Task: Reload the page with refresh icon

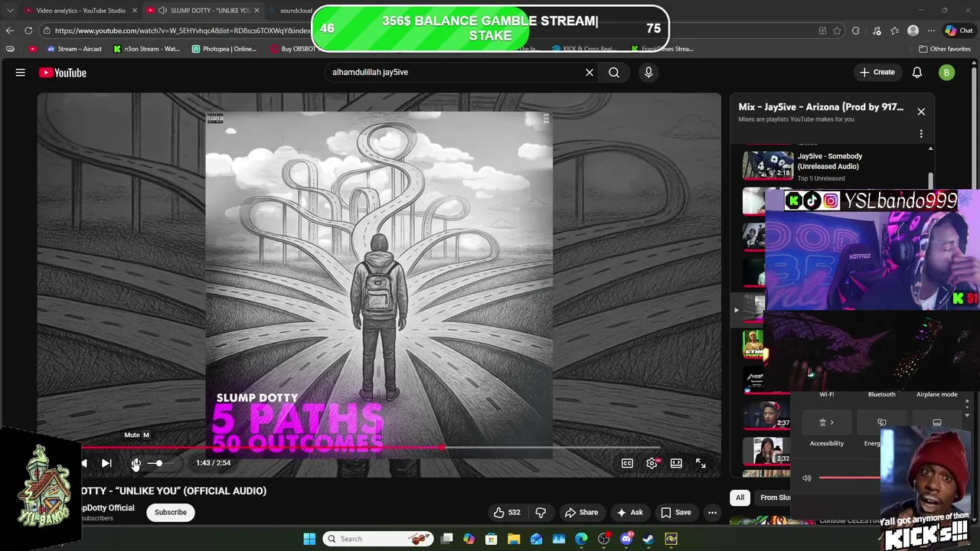Action: click(x=28, y=31)
